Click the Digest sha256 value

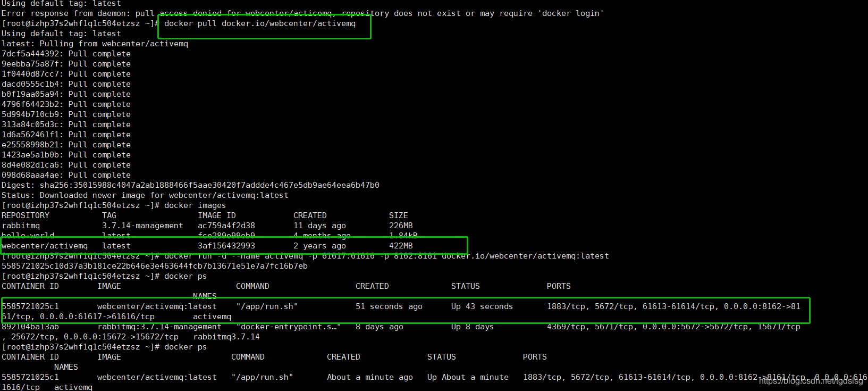tap(209, 185)
